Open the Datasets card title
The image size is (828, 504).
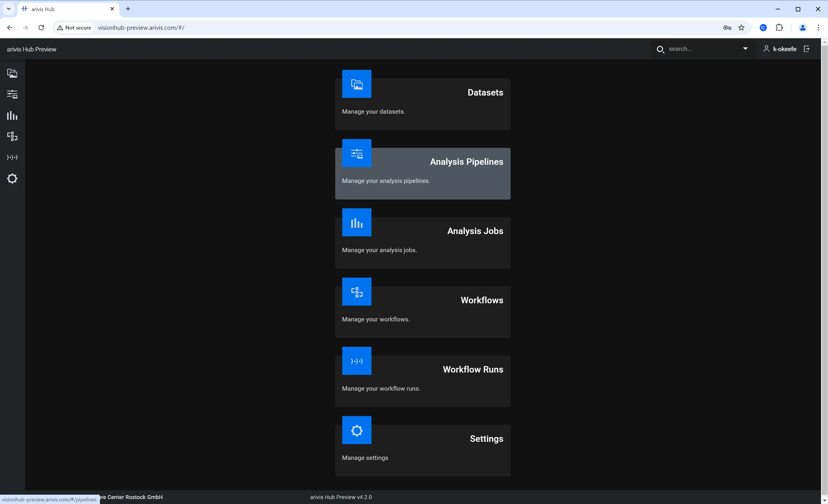point(485,92)
